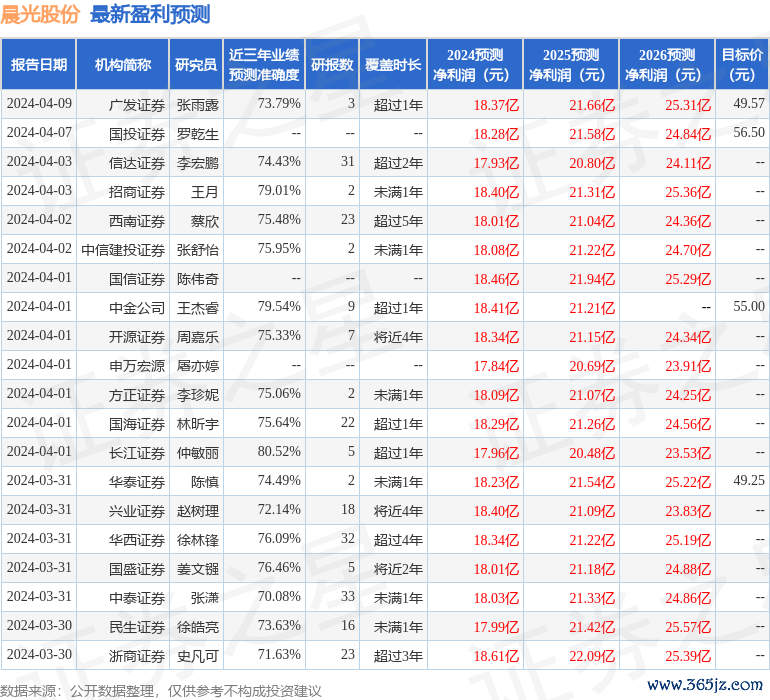Image resolution: width=770 pixels, height=700 pixels.
Task: Click the 2025 forecast 22.09亿
Action: (592, 656)
